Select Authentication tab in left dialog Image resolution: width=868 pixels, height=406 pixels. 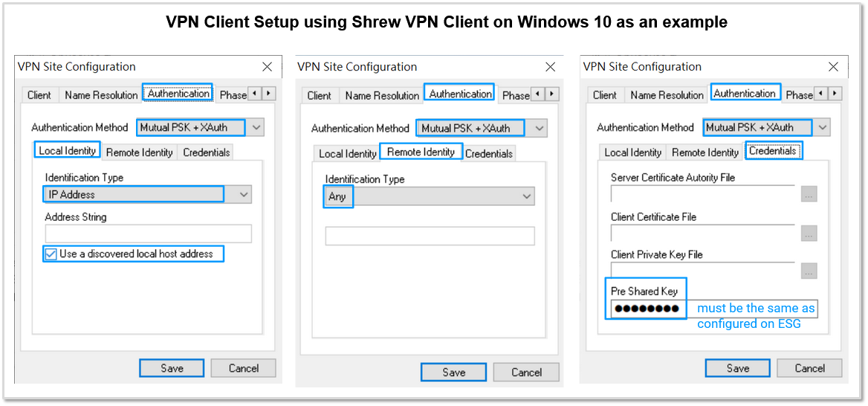178,93
